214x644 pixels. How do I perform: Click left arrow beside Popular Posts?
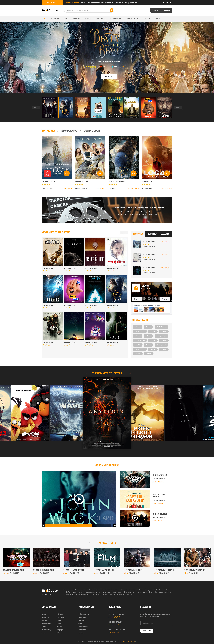pos(90,543)
